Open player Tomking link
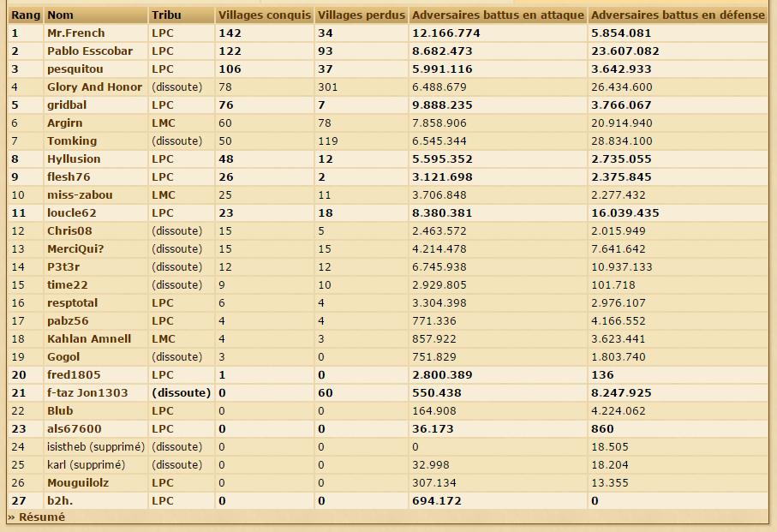The width and height of the screenshot is (777, 532). click(72, 141)
